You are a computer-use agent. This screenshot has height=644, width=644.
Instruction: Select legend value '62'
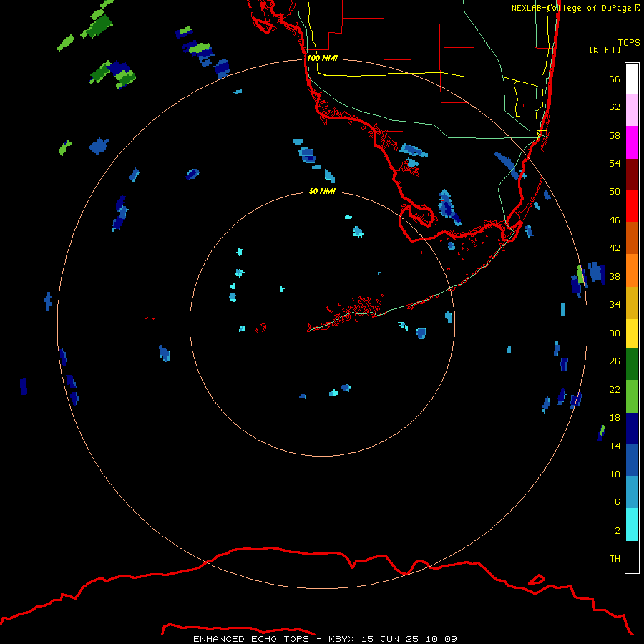(615, 107)
